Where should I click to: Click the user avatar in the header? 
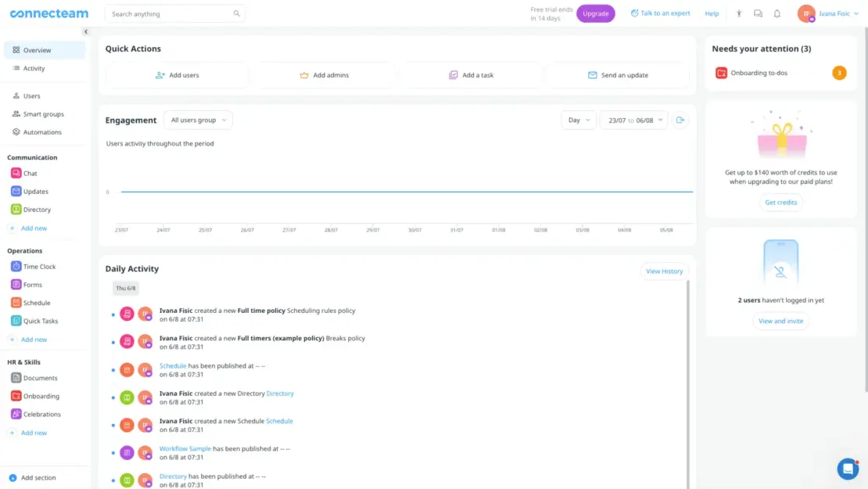pos(806,13)
